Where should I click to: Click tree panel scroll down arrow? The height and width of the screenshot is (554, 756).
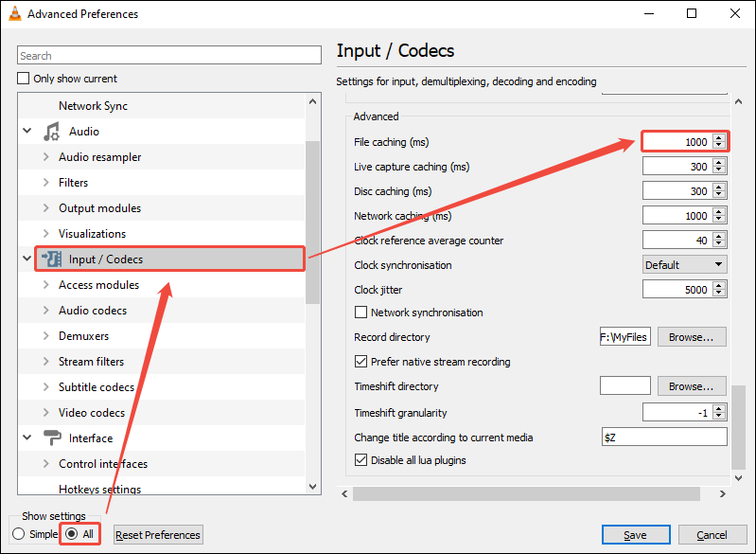[312, 487]
